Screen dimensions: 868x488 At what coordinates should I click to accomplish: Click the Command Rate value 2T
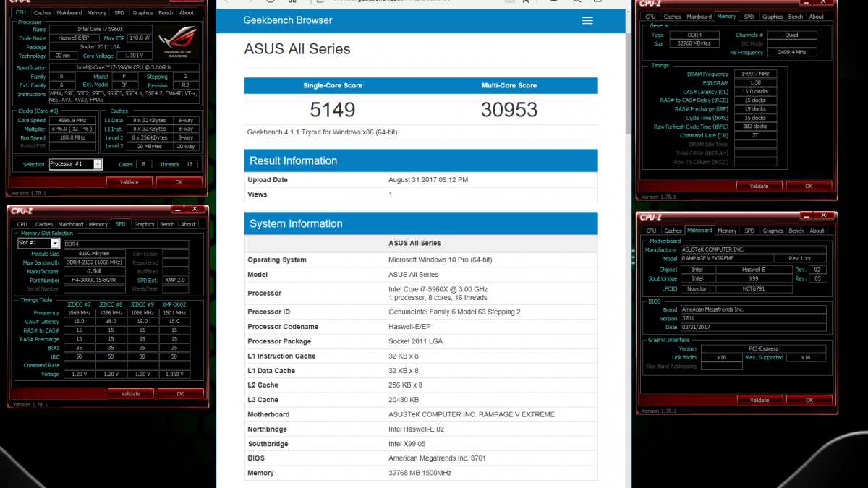pos(755,135)
